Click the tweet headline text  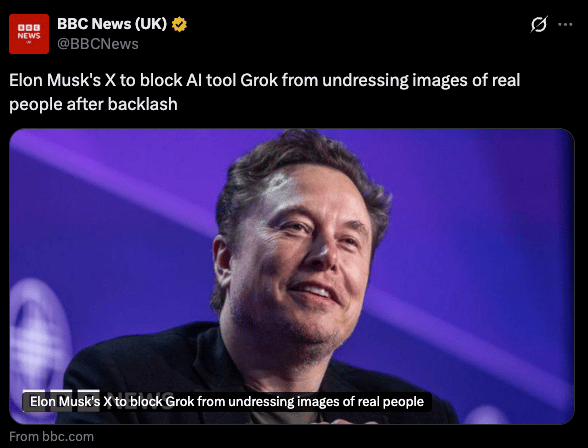point(264,92)
